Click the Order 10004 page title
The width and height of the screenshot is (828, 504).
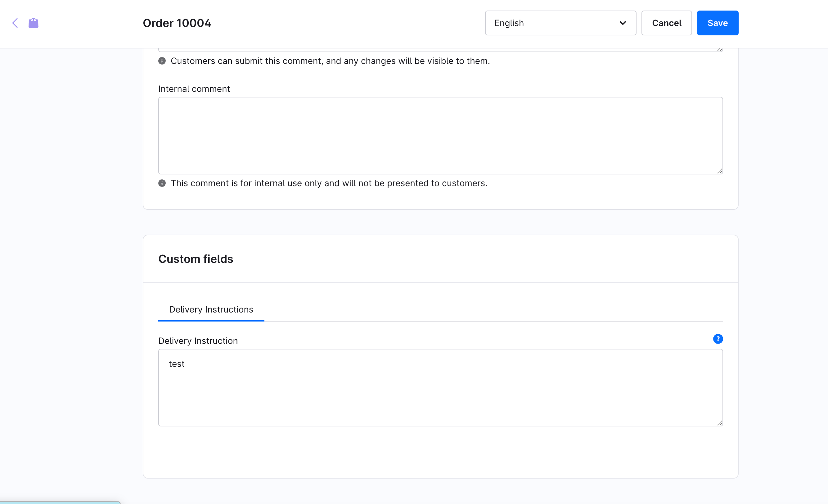177,23
